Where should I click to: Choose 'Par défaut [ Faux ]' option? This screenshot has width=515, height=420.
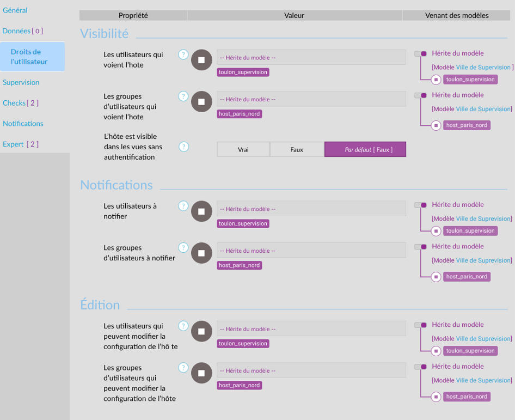[365, 149]
